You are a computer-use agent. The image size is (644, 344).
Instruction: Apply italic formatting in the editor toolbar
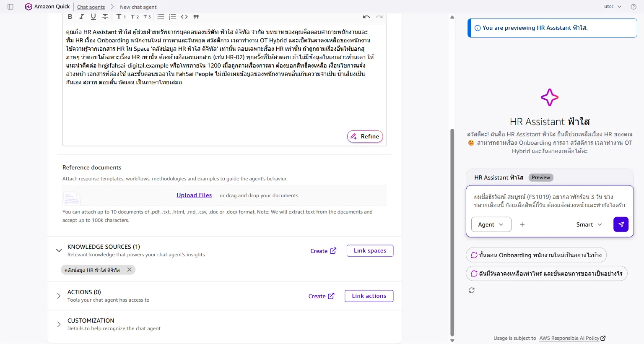pyautogui.click(x=82, y=17)
